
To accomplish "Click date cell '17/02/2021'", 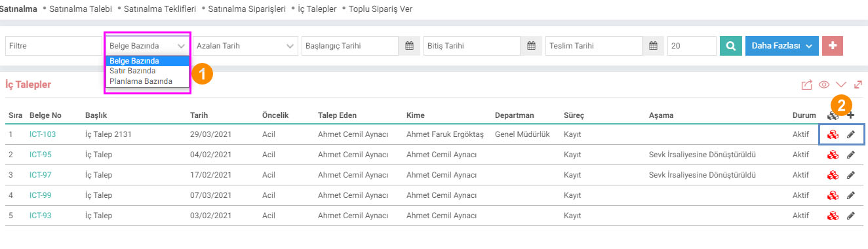I will click(210, 175).
